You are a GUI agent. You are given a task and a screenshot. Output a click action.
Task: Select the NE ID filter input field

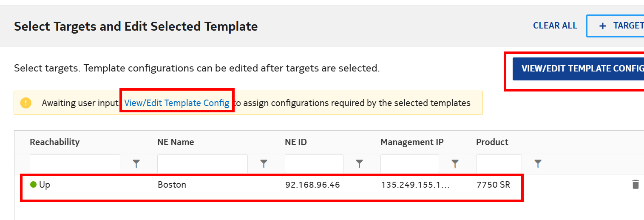pos(314,164)
